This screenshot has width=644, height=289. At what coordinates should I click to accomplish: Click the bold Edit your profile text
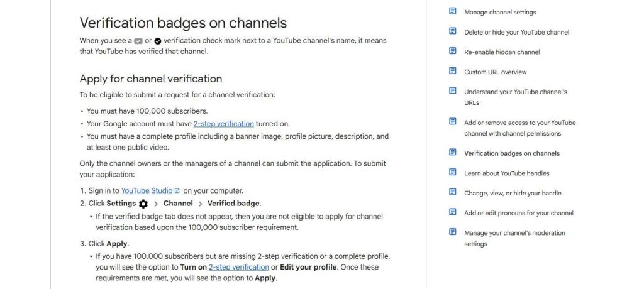[x=308, y=267]
